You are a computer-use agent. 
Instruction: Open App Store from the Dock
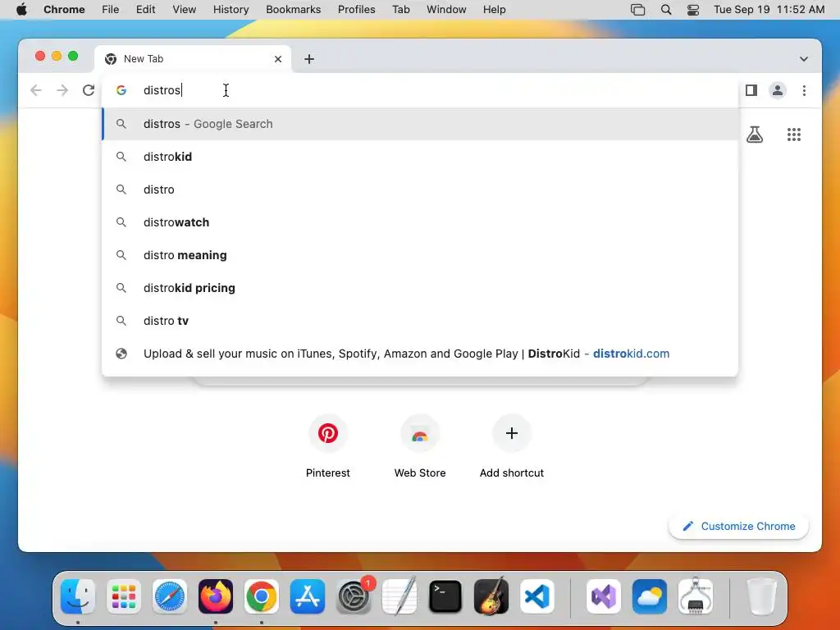click(308, 596)
